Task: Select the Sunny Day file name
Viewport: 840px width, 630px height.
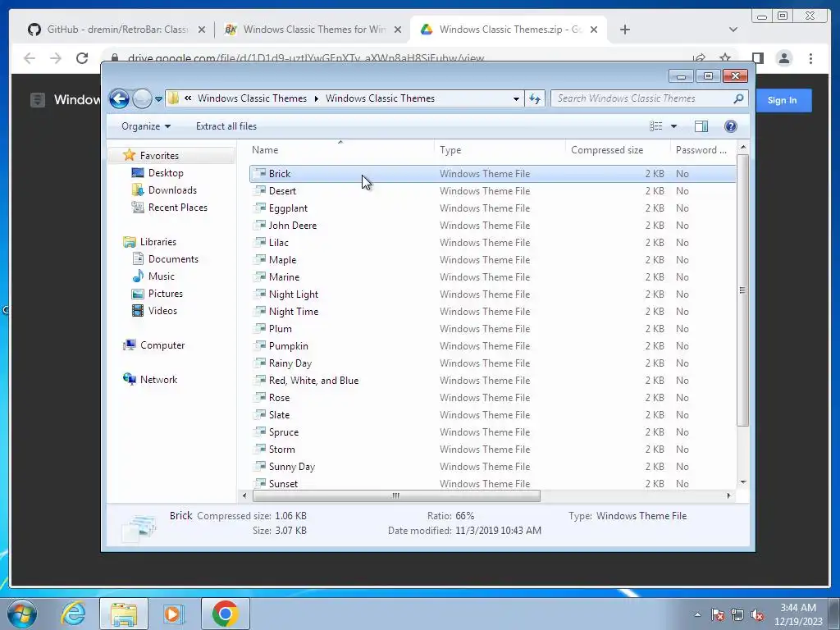Action: tap(292, 467)
